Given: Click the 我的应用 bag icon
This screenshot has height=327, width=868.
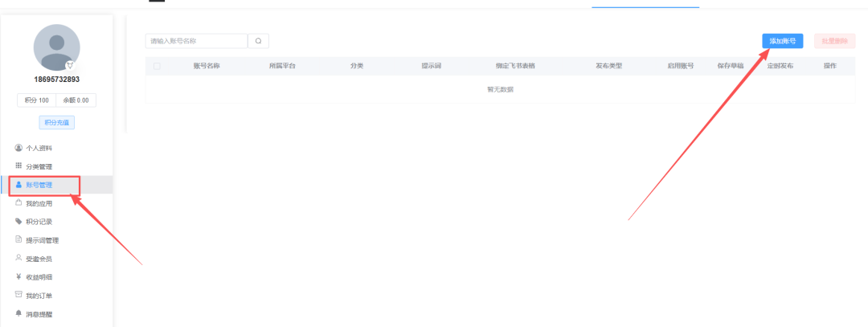Looking at the screenshot, I should point(18,203).
